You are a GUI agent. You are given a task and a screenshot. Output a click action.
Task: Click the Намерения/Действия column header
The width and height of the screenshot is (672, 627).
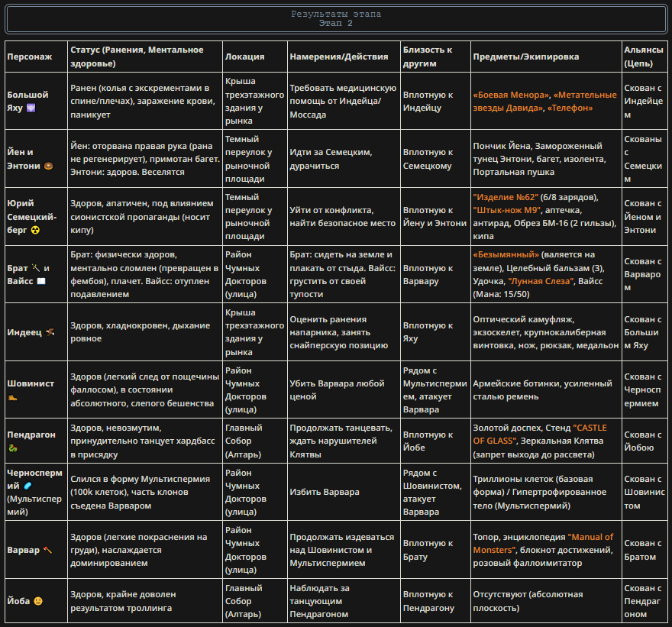pos(344,57)
